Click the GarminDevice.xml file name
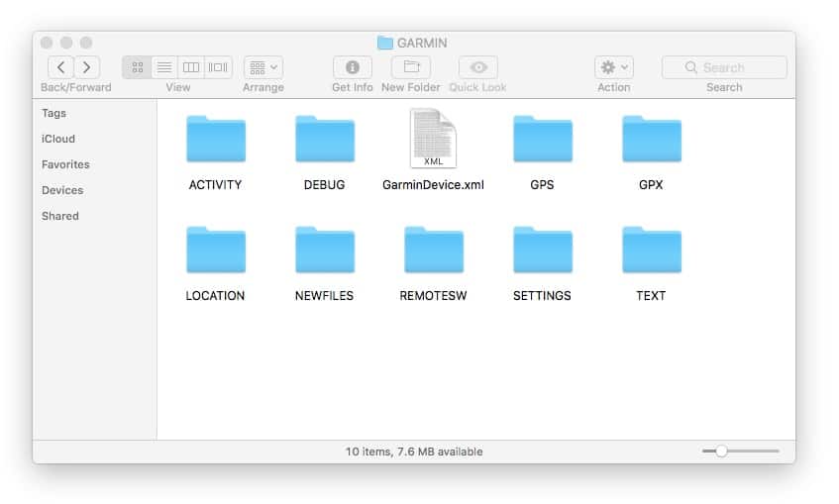This screenshot has width=839, height=504. point(433,184)
